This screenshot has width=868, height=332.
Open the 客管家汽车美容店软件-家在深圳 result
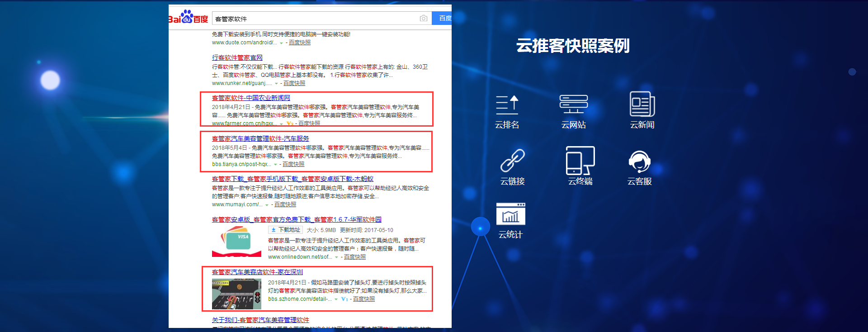point(257,272)
